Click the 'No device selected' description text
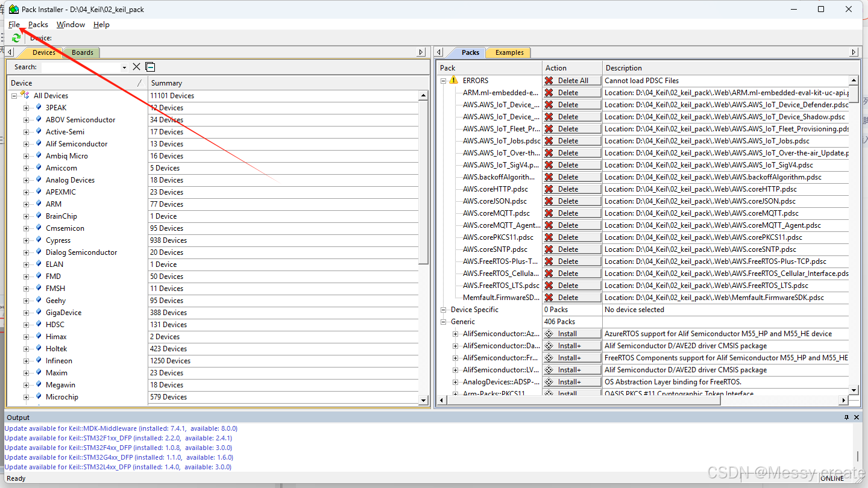Screen dimensions: 868x488 (x=634, y=309)
